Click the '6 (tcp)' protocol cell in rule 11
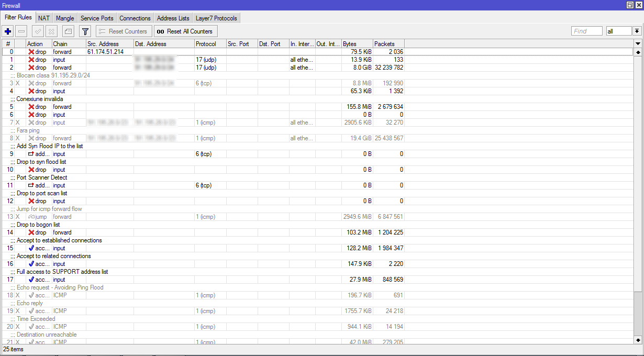This screenshot has height=356, width=644. [210, 185]
